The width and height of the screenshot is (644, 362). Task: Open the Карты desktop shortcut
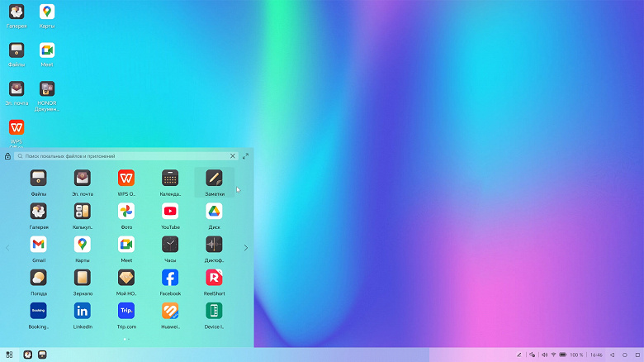47,12
